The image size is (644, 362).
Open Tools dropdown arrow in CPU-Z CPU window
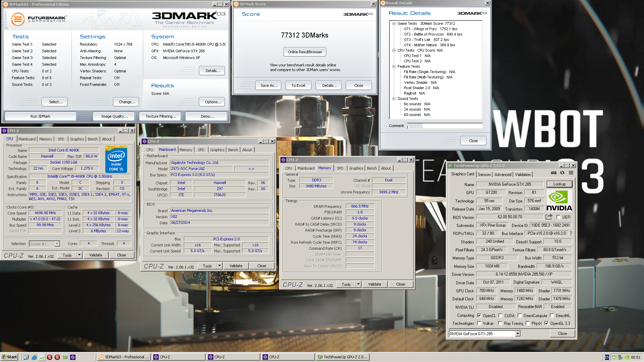coord(79,255)
